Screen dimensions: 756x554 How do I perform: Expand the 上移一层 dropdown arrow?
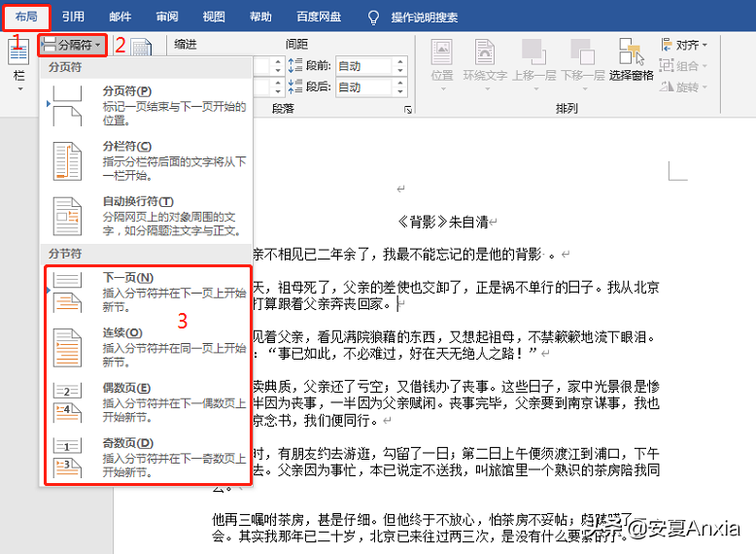click(535, 88)
